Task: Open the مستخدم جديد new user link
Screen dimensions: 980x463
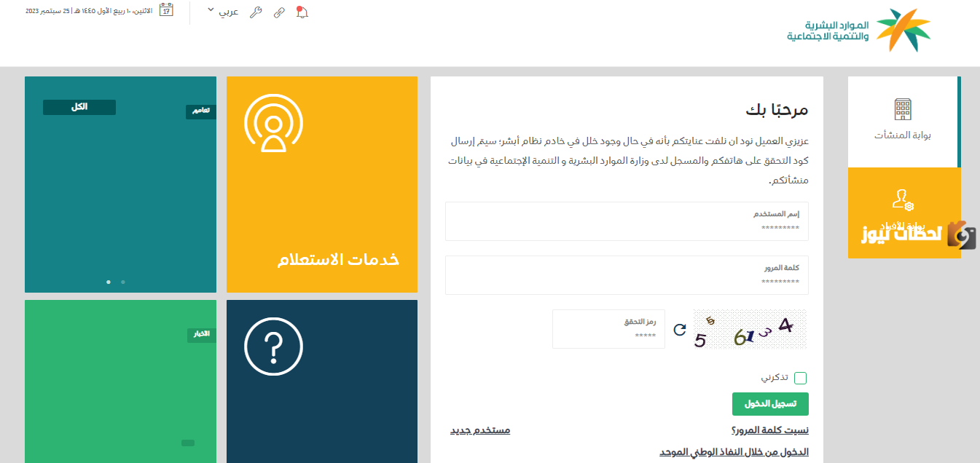Action: (x=479, y=430)
